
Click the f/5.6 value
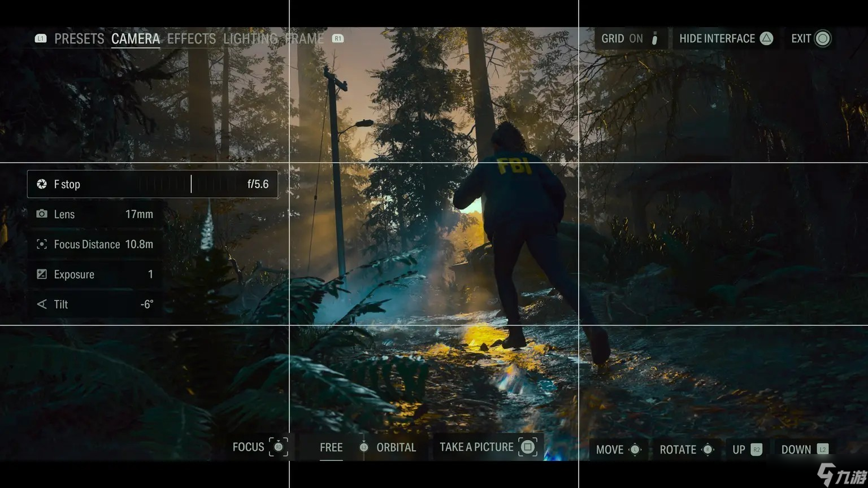[258, 184]
